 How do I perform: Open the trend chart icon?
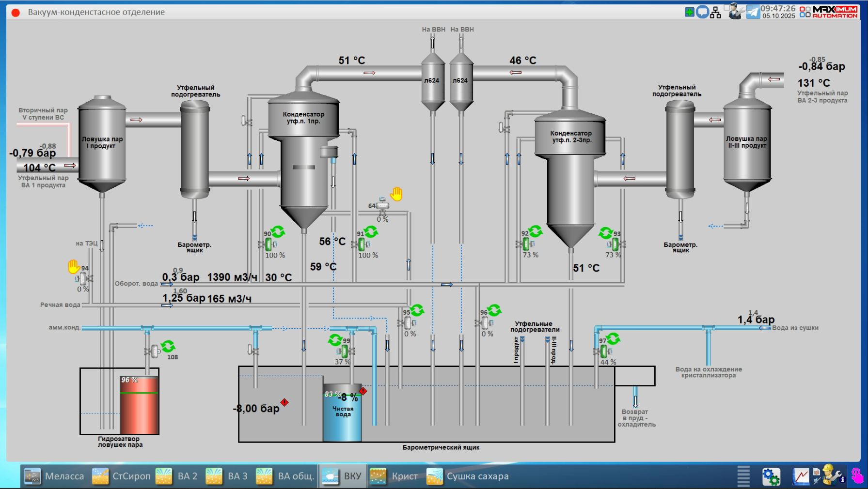tap(801, 476)
